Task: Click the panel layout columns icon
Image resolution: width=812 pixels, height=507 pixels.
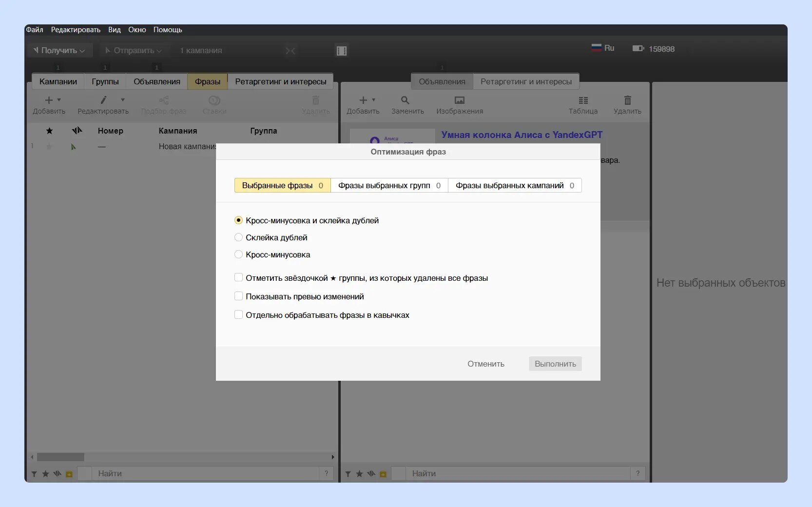Action: click(x=342, y=51)
